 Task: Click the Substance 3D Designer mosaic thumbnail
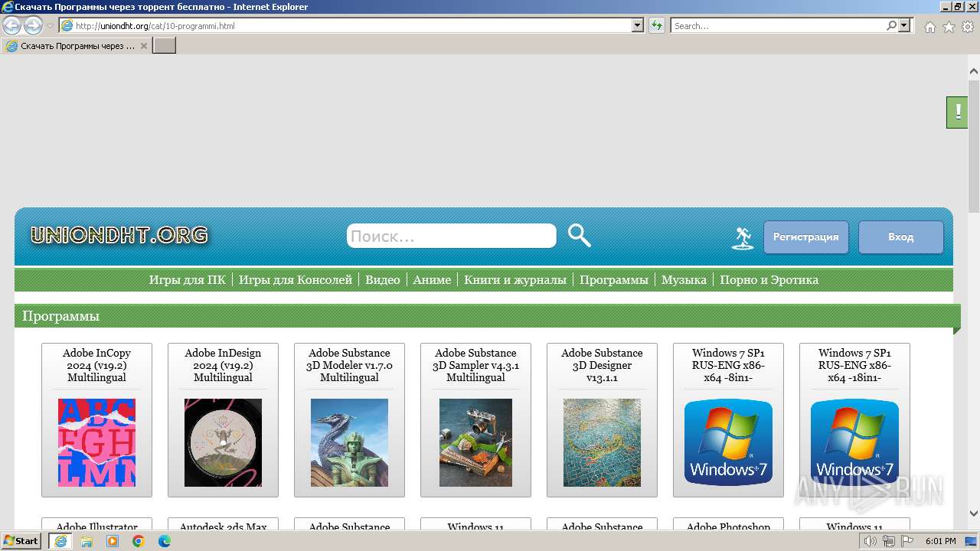[602, 442]
